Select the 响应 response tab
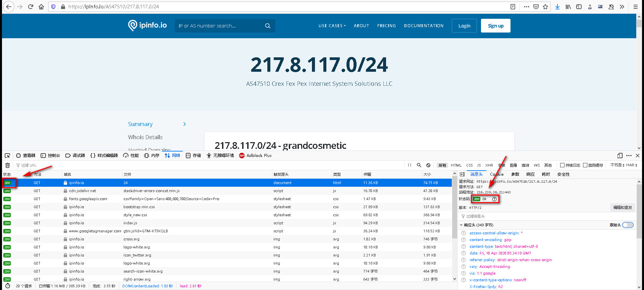Image resolution: width=644 pixels, height=290 pixels. coord(531,174)
